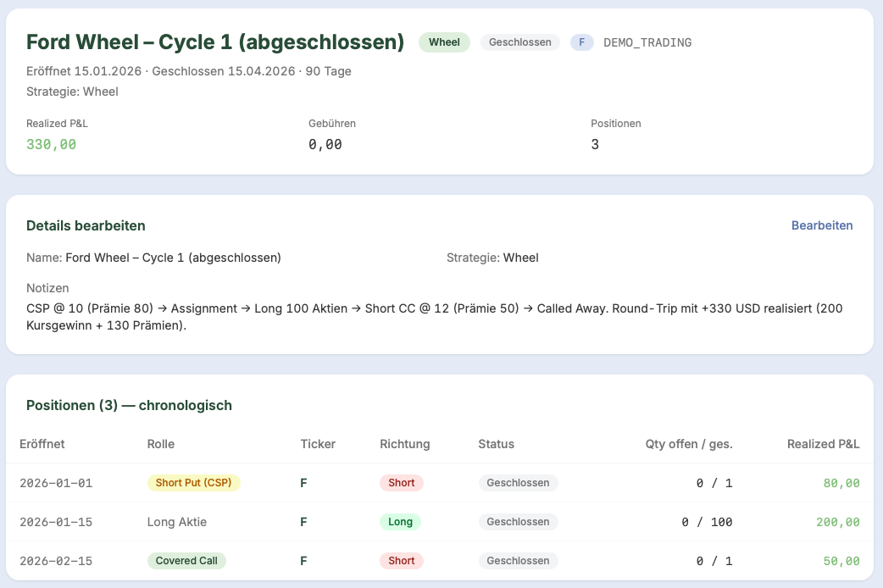Click the Notizen text block
Screen dimensions: 883x588
point(434,317)
